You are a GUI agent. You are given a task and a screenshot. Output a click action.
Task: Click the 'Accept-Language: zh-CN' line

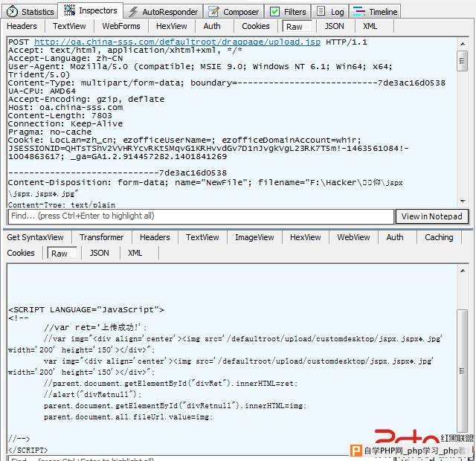pos(65,58)
